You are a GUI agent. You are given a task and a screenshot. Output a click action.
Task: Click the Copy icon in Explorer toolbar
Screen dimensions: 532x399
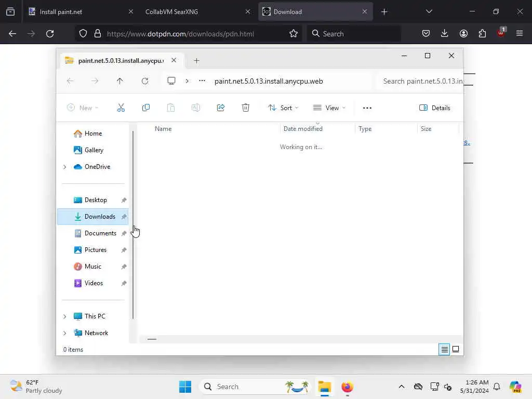(146, 108)
